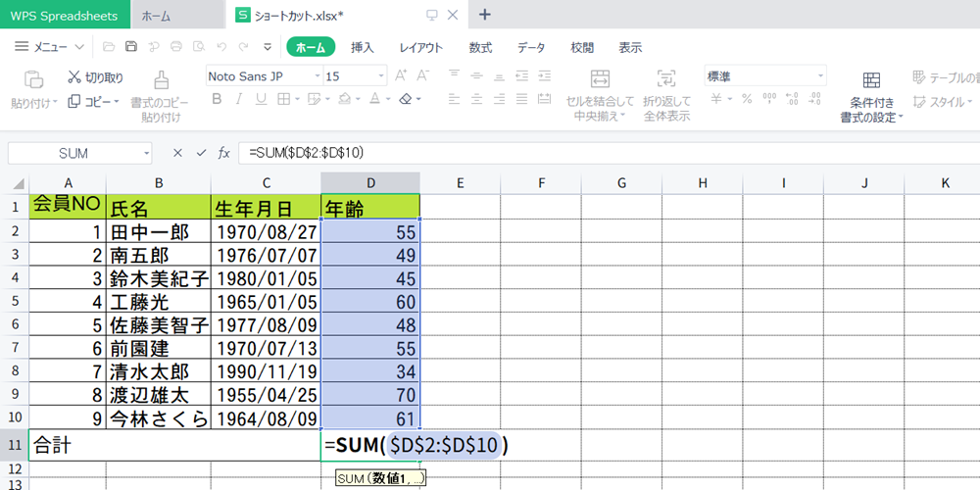The height and width of the screenshot is (490, 980).
Task: Click the open folder icon in quick toolbar
Action: [109, 46]
